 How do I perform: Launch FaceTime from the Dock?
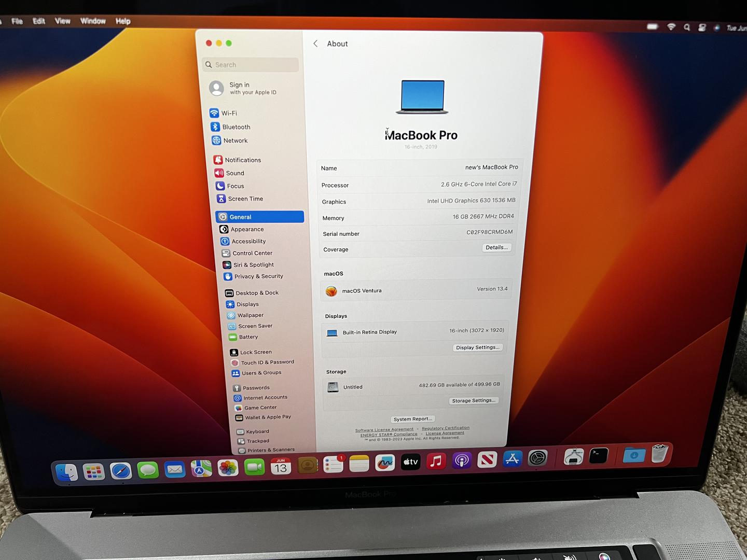[254, 468]
